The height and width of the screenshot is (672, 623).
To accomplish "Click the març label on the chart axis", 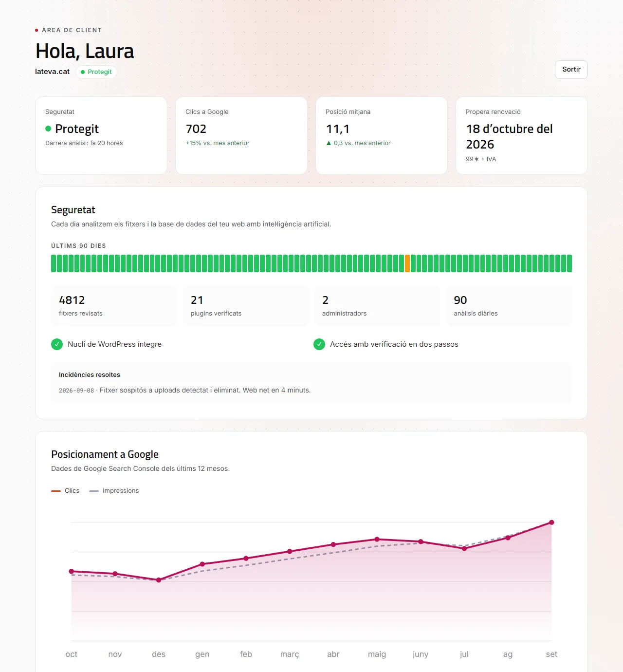I will (290, 654).
